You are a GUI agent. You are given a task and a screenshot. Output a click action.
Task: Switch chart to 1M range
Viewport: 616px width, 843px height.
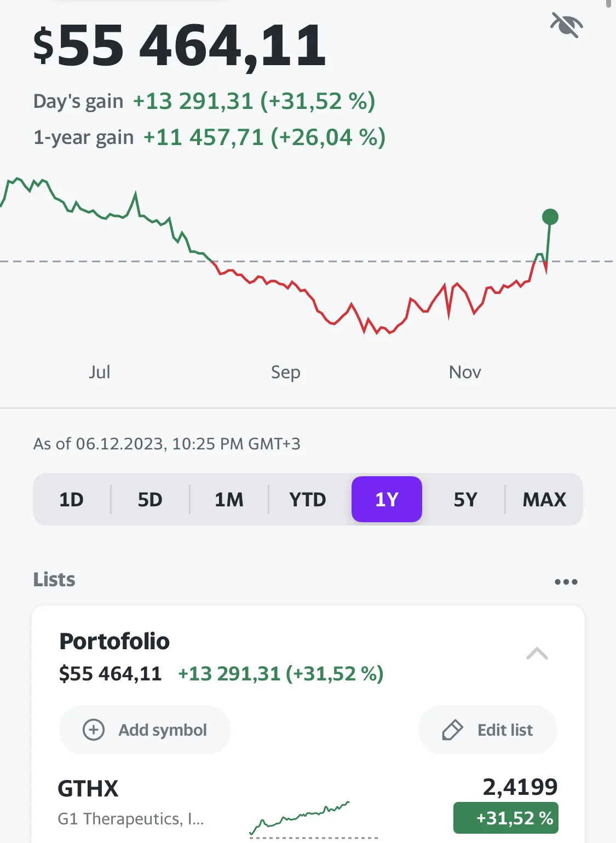click(229, 499)
